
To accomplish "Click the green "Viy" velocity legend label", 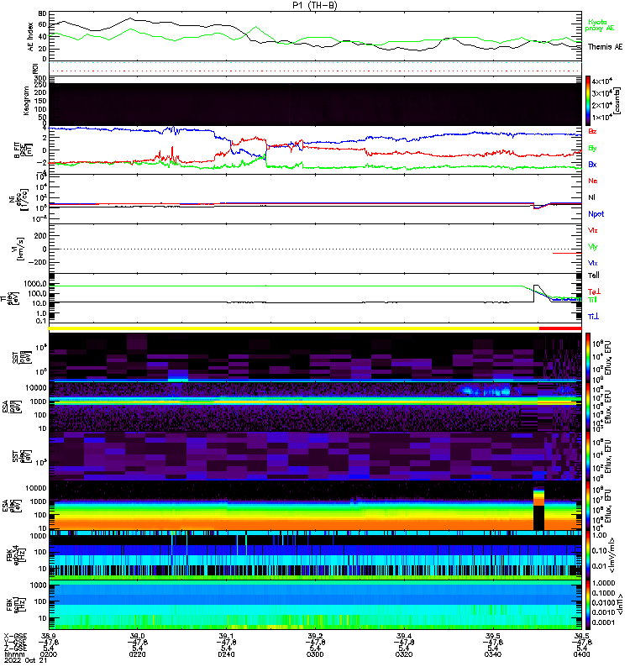I will [x=593, y=247].
